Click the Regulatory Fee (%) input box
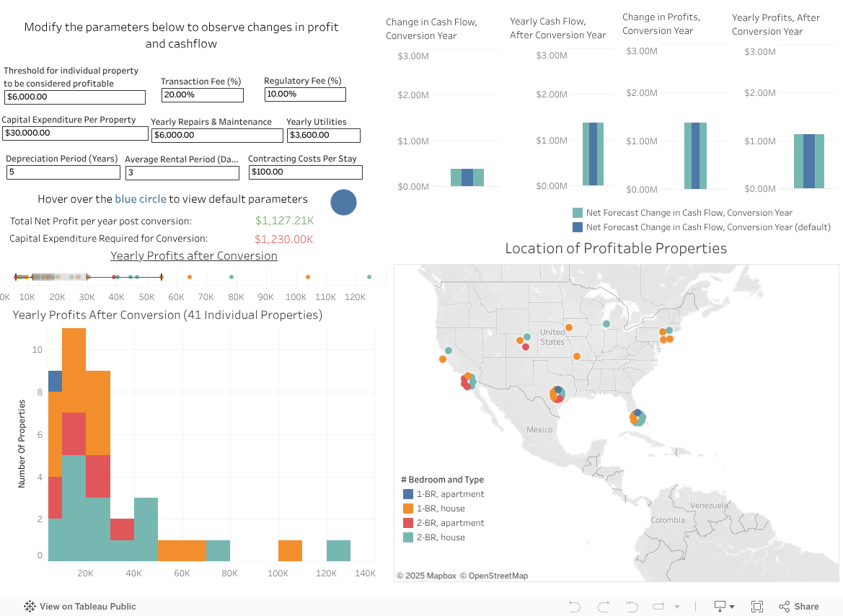This screenshot has height=616, width=843. [x=305, y=94]
